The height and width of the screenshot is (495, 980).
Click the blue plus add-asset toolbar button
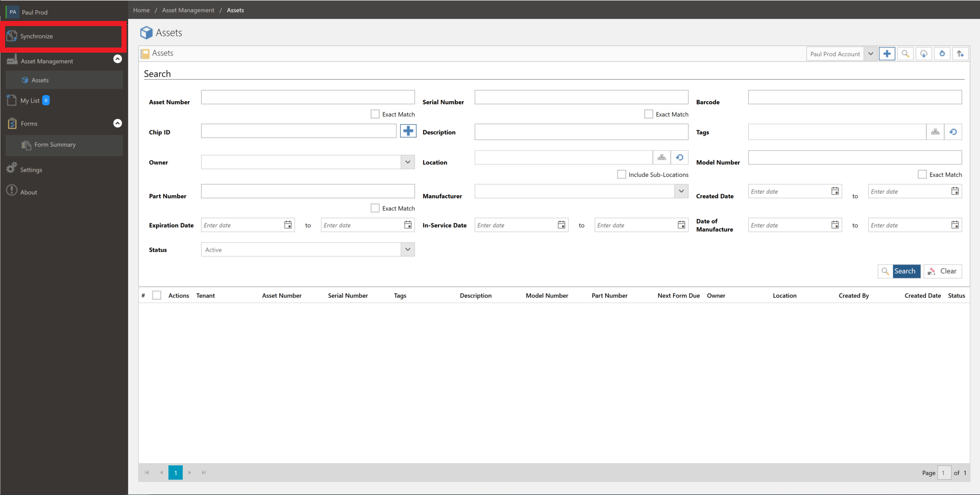click(x=887, y=54)
